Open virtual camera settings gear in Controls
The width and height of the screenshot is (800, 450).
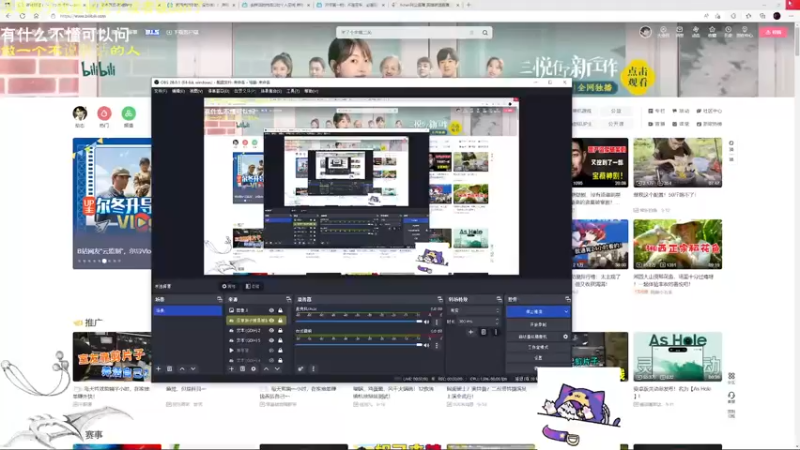coord(565,337)
